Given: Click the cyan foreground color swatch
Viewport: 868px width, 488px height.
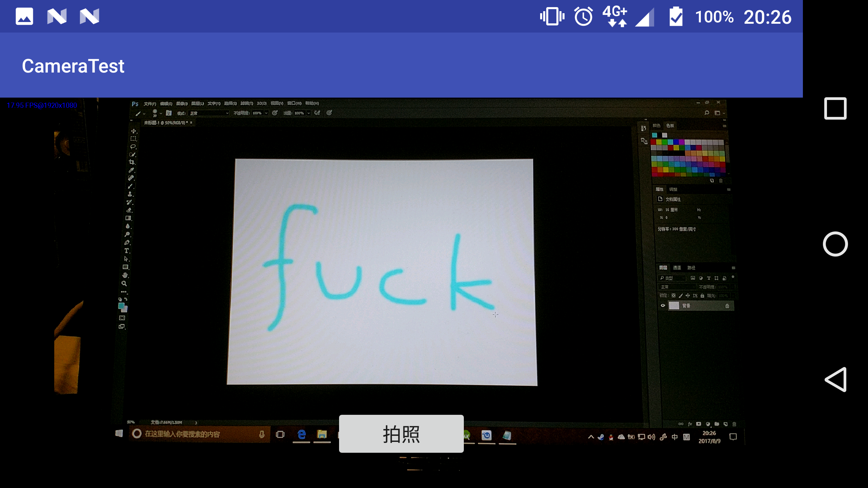Looking at the screenshot, I should (121, 306).
